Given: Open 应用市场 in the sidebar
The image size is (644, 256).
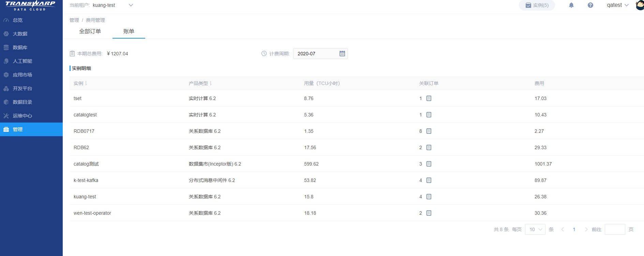Looking at the screenshot, I should (x=31, y=75).
